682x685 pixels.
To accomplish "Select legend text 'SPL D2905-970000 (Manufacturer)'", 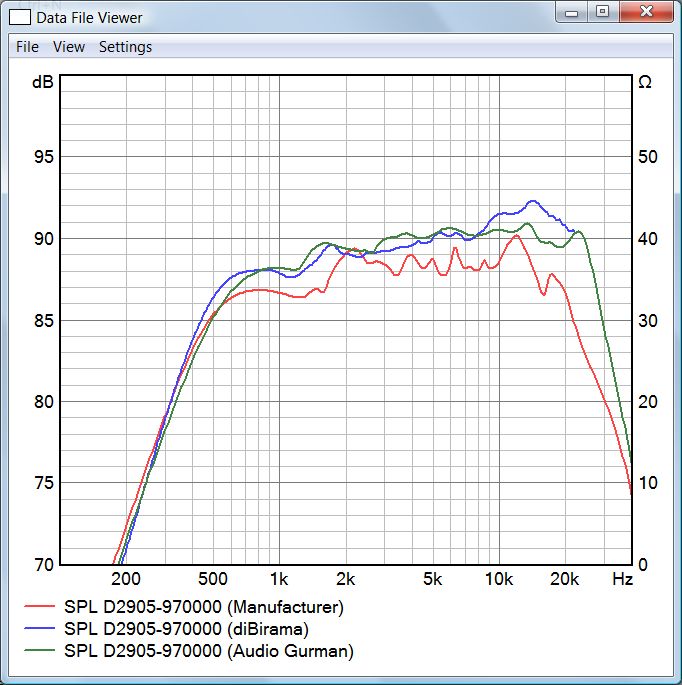I will tap(204, 607).
